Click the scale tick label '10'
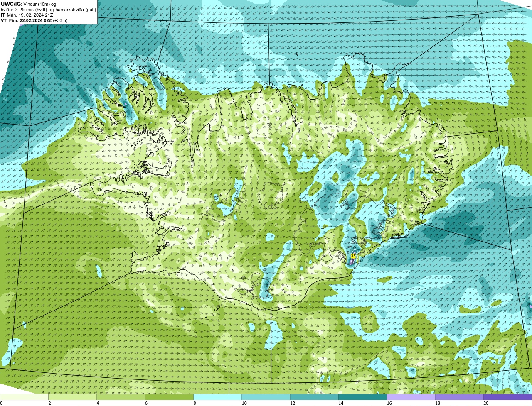 (x=244, y=403)
